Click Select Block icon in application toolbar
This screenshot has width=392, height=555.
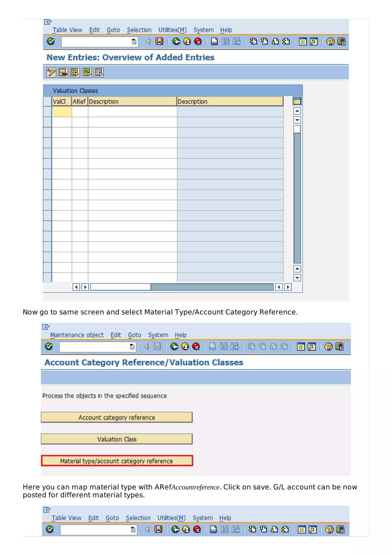[x=87, y=73]
